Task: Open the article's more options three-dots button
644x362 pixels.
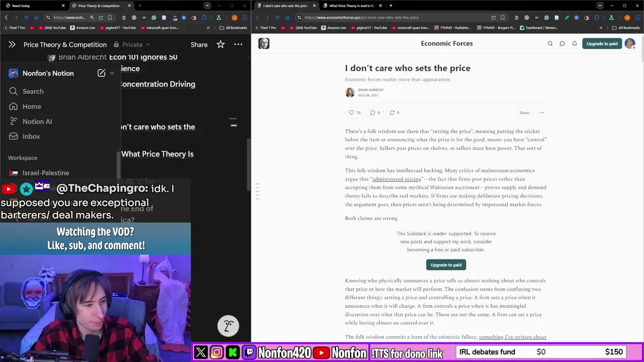Action: click(x=541, y=113)
